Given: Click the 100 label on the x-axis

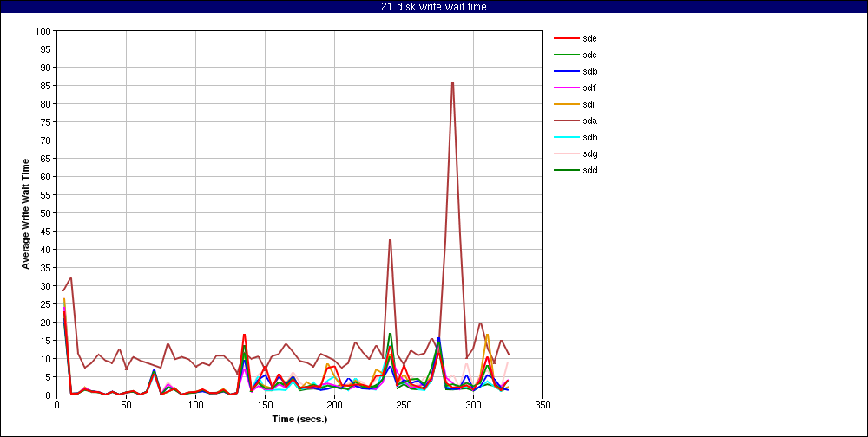Looking at the screenshot, I should [195, 405].
